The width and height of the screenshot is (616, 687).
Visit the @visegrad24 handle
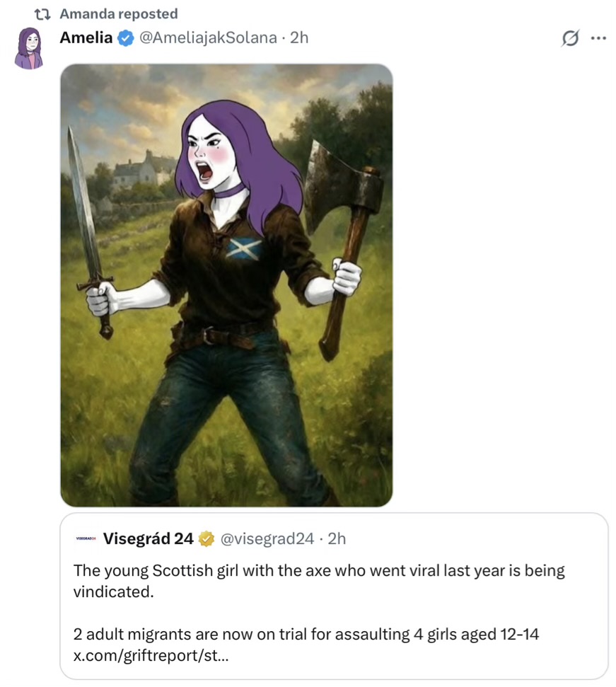point(267,539)
